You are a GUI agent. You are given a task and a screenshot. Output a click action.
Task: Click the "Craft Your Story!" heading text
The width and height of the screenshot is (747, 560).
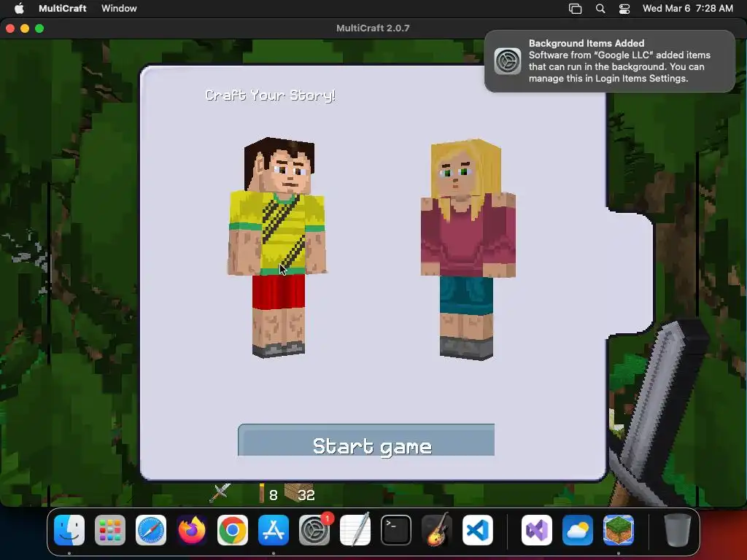click(x=270, y=96)
